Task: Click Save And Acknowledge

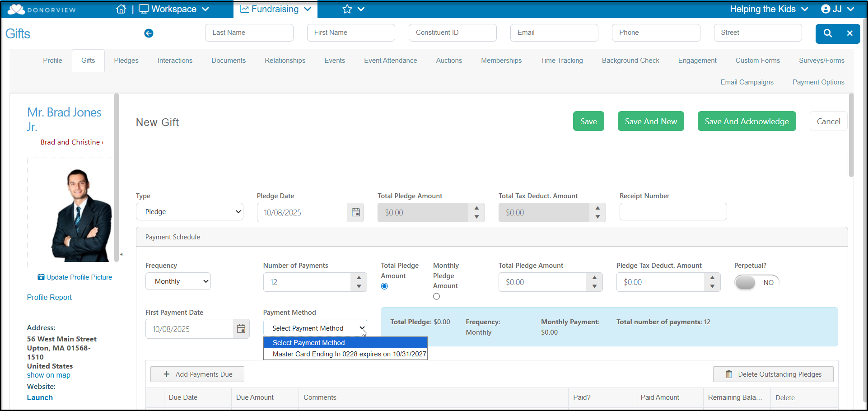Action: (747, 121)
